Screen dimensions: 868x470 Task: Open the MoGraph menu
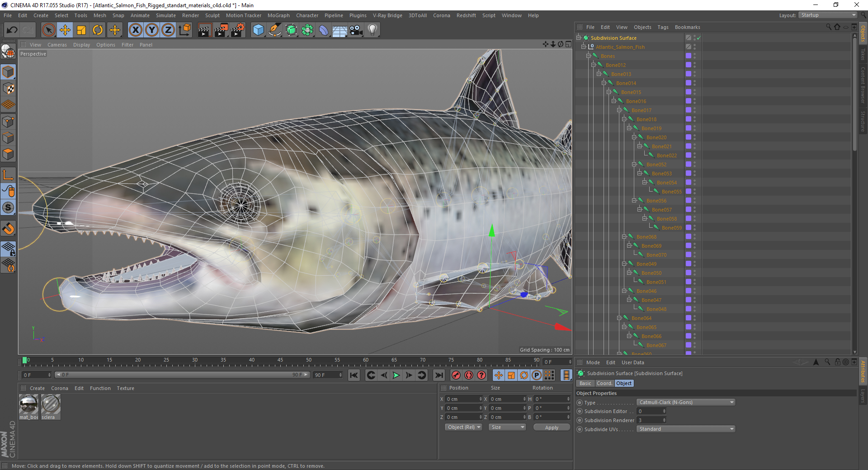278,15
